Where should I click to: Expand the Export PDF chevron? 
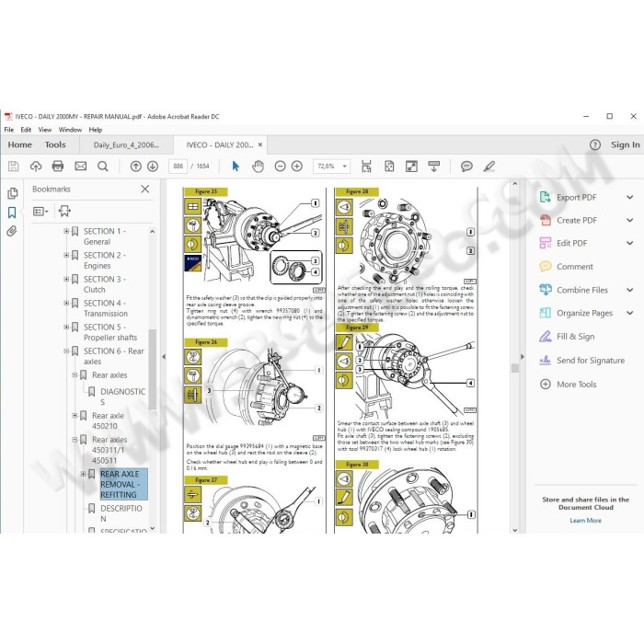pyautogui.click(x=629, y=197)
